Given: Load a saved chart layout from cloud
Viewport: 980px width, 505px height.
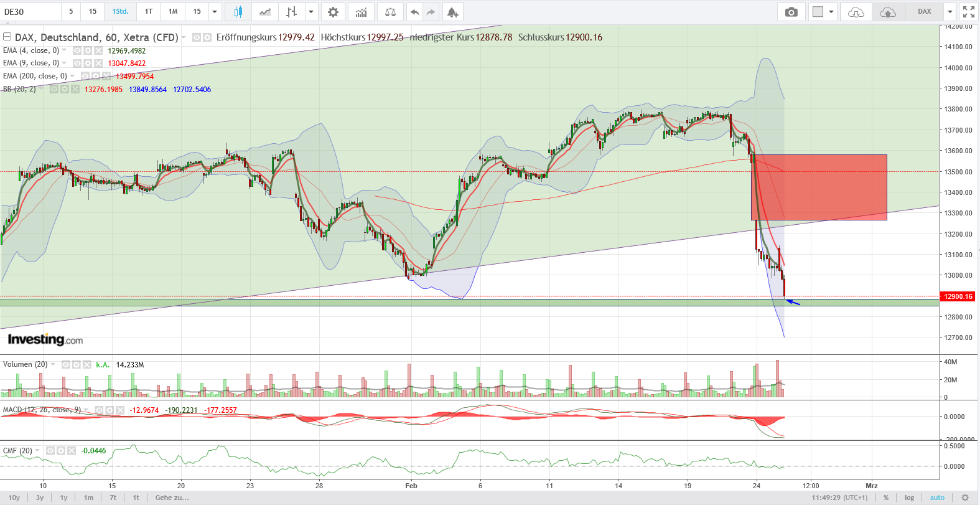Looking at the screenshot, I should click(x=856, y=12).
